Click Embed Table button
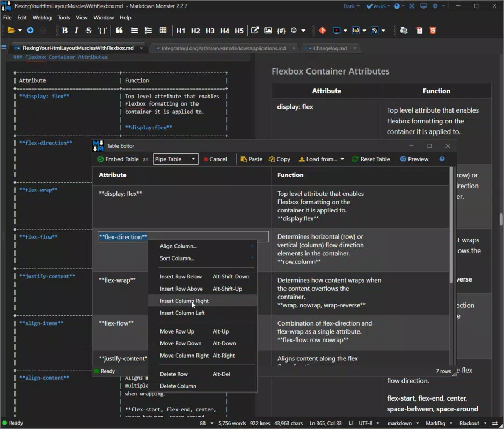The width and height of the screenshot is (504, 429). tap(118, 159)
